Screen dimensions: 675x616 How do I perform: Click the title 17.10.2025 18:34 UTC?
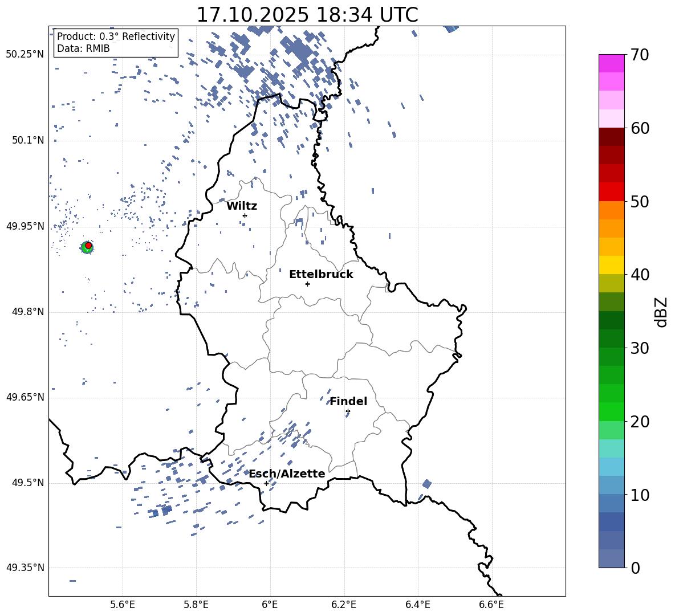307,15
